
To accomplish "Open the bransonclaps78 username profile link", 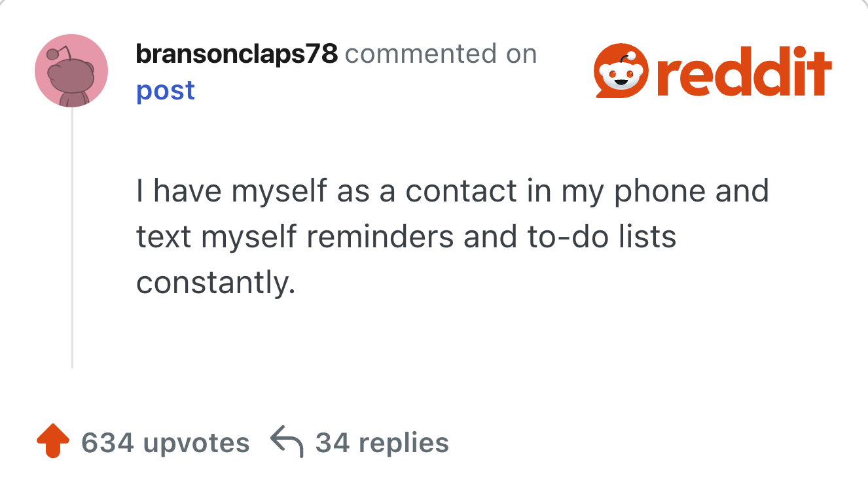I will [236, 54].
